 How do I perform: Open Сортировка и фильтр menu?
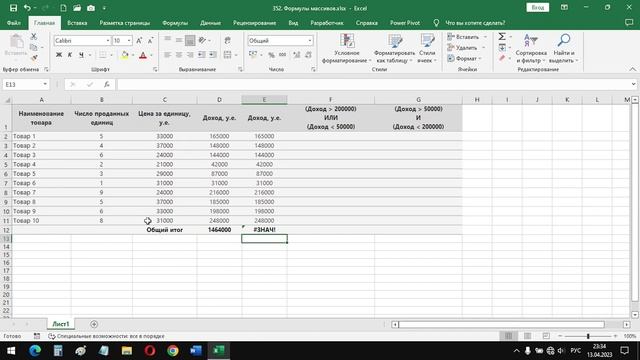[531, 48]
